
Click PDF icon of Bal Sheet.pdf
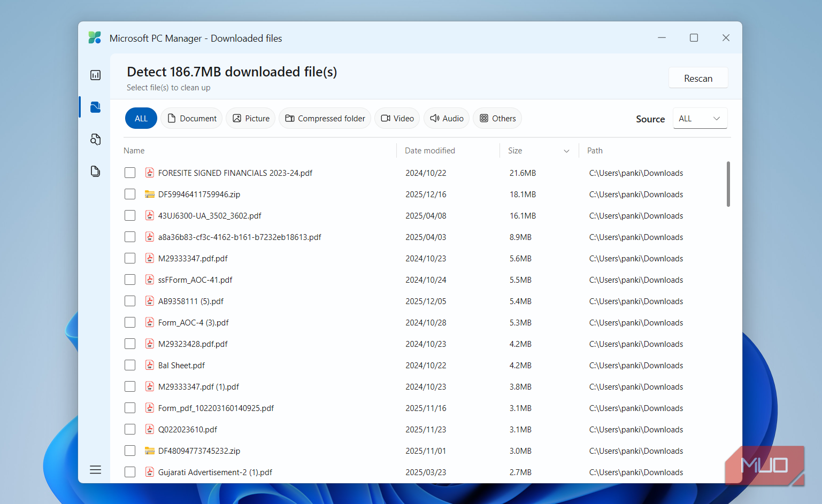click(x=150, y=365)
